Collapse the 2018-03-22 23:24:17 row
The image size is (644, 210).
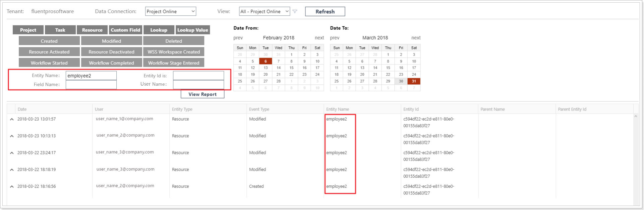(12, 153)
